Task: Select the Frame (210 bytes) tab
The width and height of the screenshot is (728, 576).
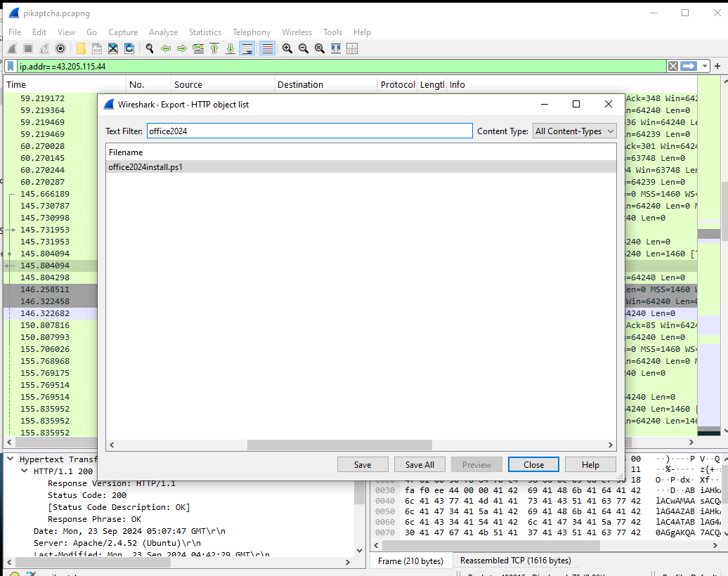Action: click(410, 561)
